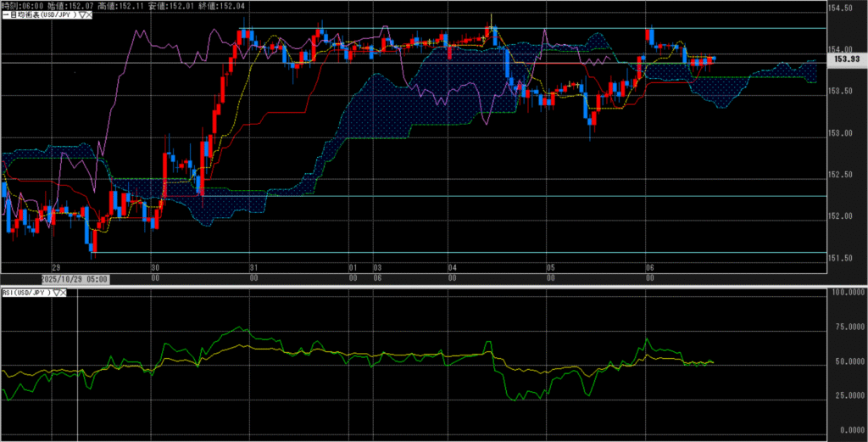This screenshot has height=442, width=868.
Task: Remove the RSI panel with X icon
Action: [64, 293]
